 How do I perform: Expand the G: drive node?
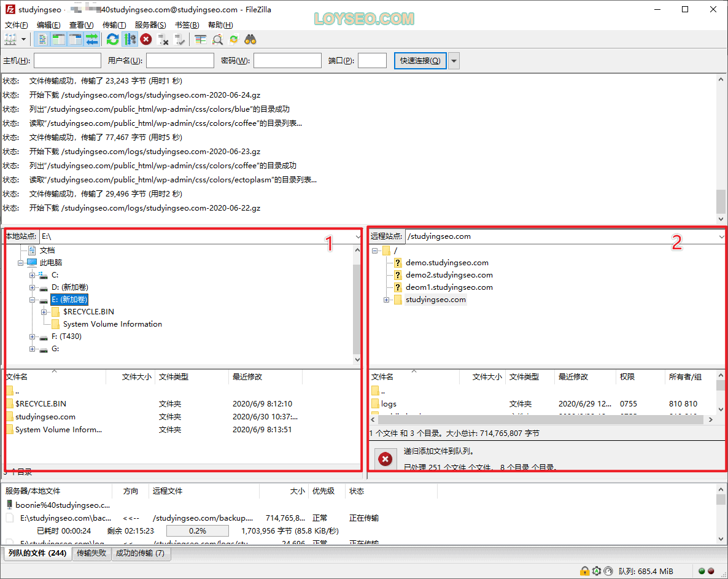pos(32,349)
